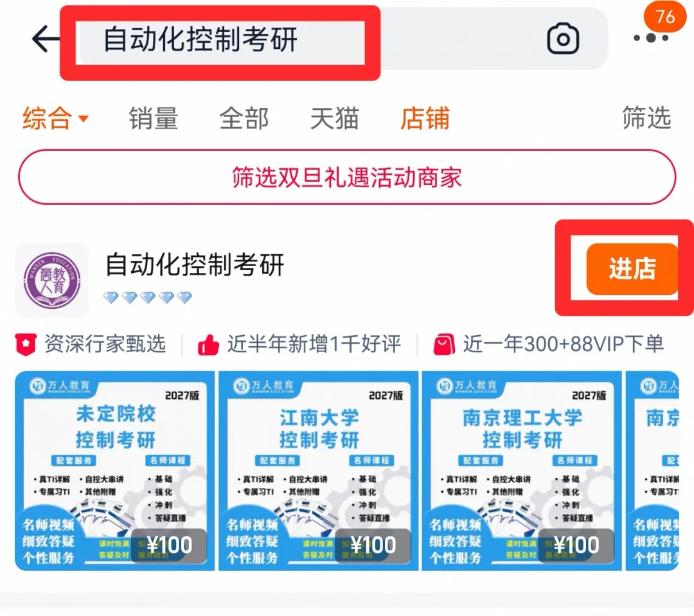
Task: Select the 店铺 tab
Action: (x=425, y=118)
